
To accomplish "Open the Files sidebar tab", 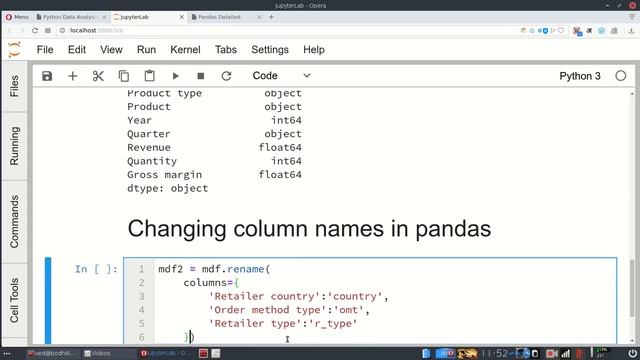I will pyautogui.click(x=14, y=86).
